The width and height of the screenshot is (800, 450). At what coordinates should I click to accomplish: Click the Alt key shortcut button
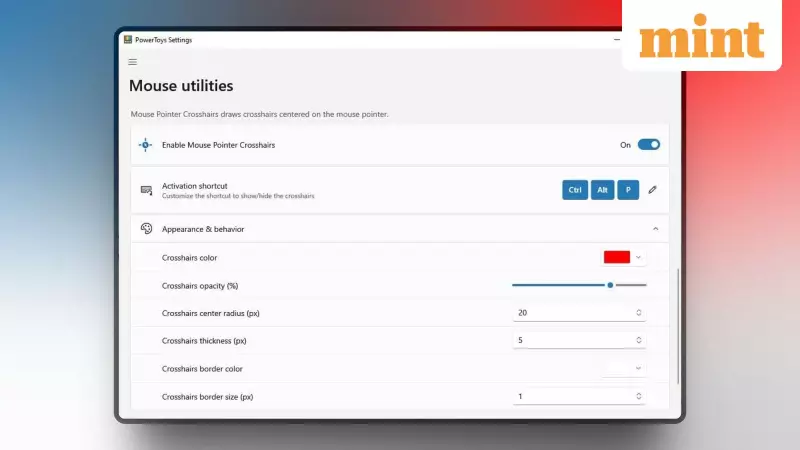pos(602,189)
